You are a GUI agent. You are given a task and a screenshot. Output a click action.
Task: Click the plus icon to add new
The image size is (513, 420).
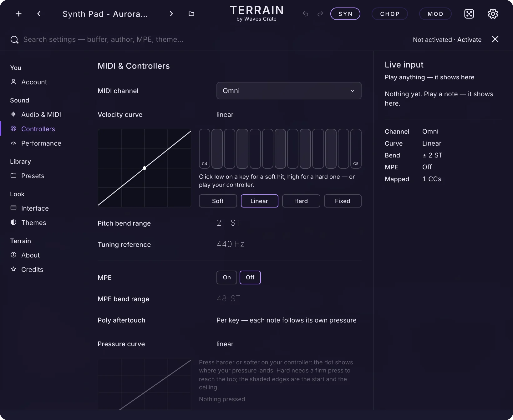19,14
